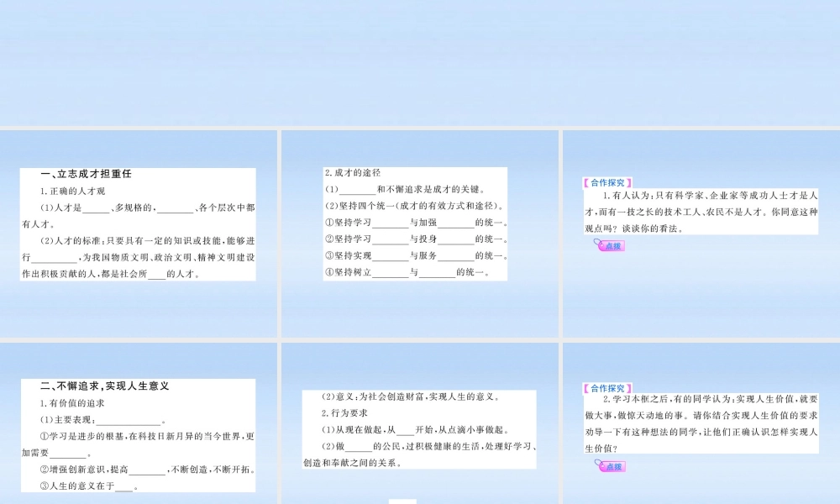
Task: Click the question text 1.有人认为:只有科学家
Action: [701, 212]
